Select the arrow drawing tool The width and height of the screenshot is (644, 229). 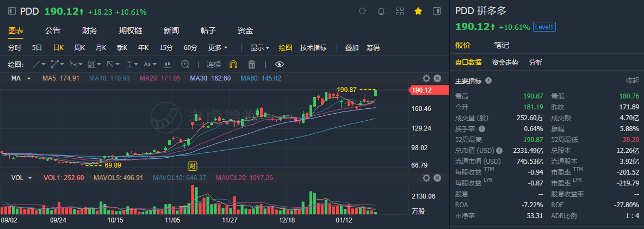pyautogui.click(x=110, y=64)
